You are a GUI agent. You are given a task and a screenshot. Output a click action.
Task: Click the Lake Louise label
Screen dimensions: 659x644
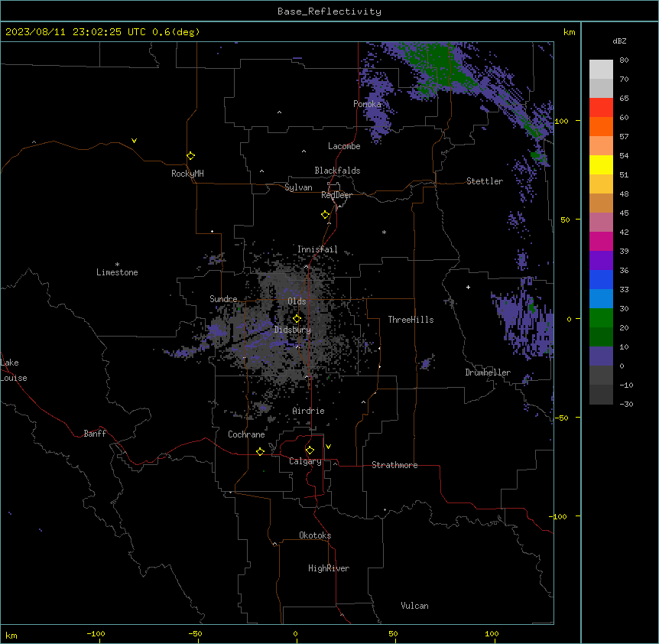click(14, 370)
